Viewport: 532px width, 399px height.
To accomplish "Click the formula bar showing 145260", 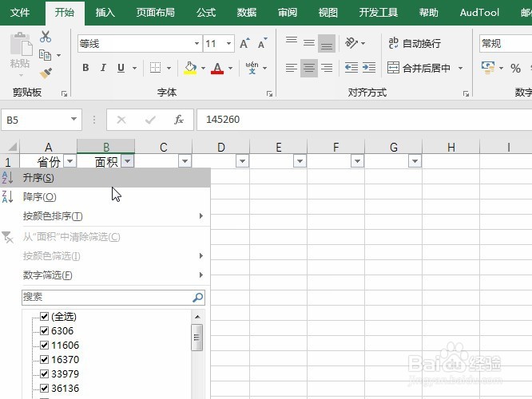I will (x=364, y=120).
